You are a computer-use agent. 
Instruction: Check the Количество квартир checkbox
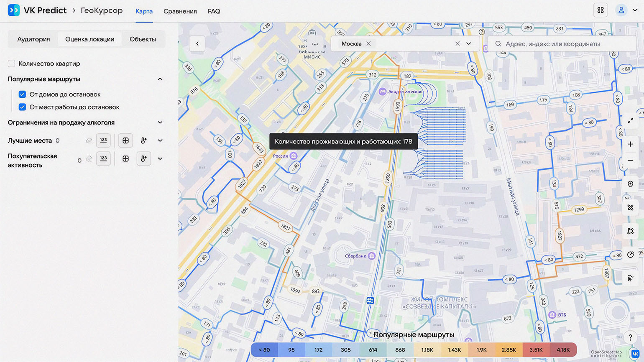pos(12,64)
